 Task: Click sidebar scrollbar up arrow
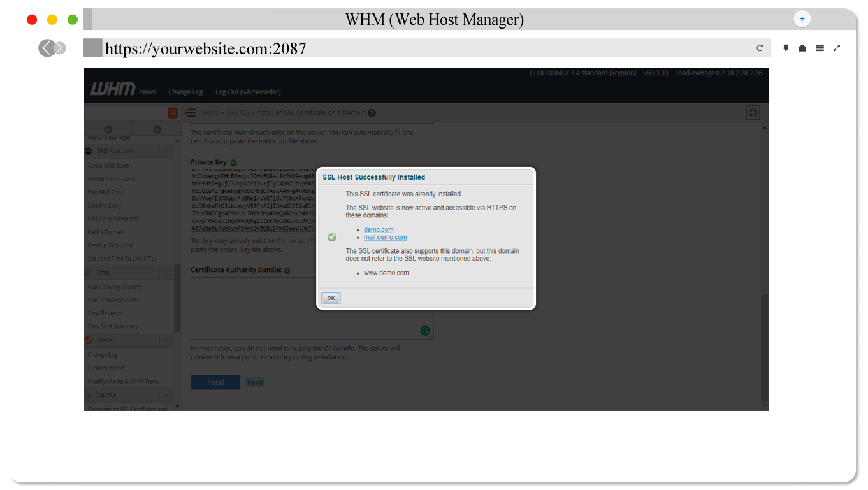pyautogui.click(x=177, y=140)
